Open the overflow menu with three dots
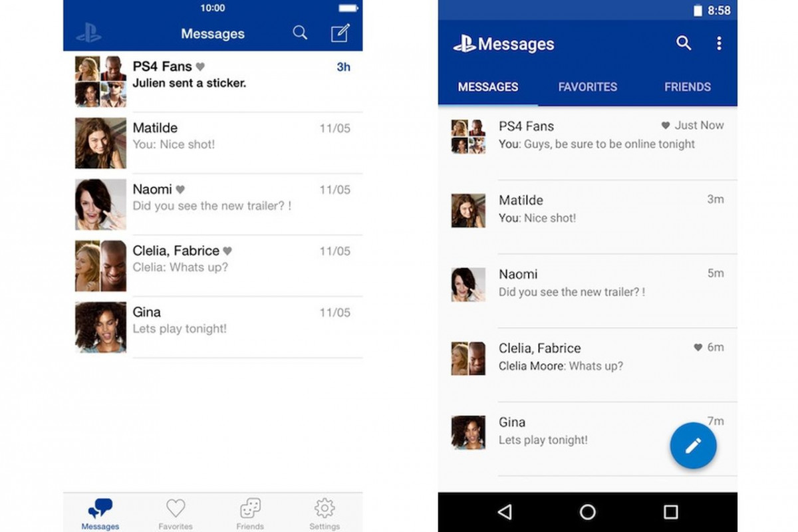The image size is (798, 532). click(719, 43)
